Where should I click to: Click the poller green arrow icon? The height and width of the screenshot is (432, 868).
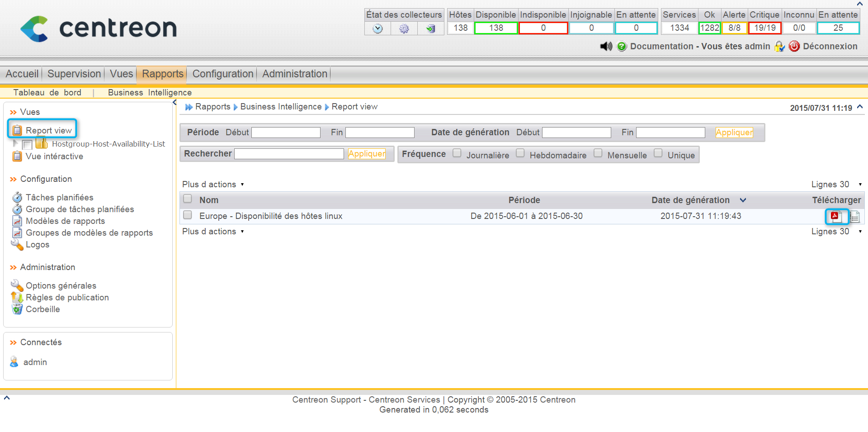click(x=430, y=28)
